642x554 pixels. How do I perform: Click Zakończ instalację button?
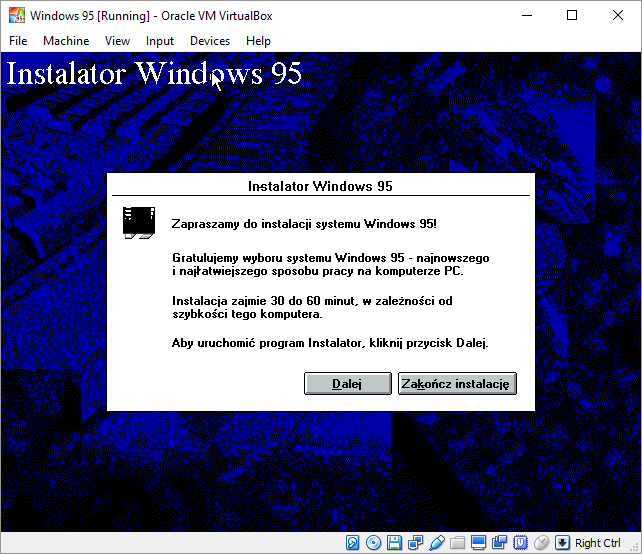(457, 384)
